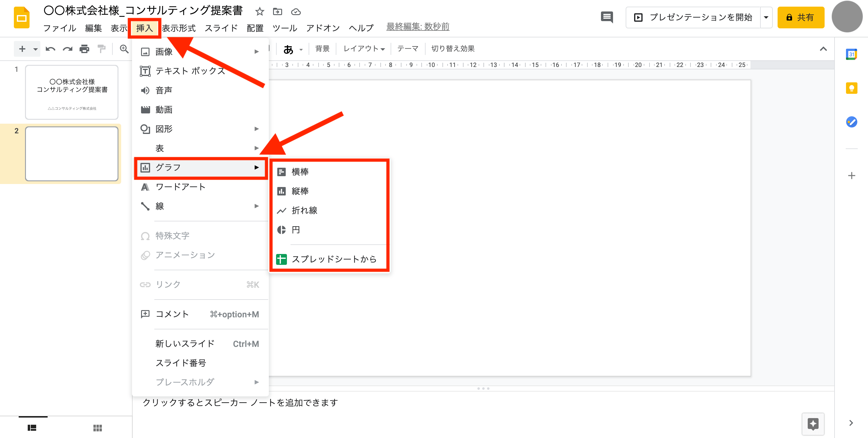
Task: Expand presentation start options dropdown
Action: [766, 17]
